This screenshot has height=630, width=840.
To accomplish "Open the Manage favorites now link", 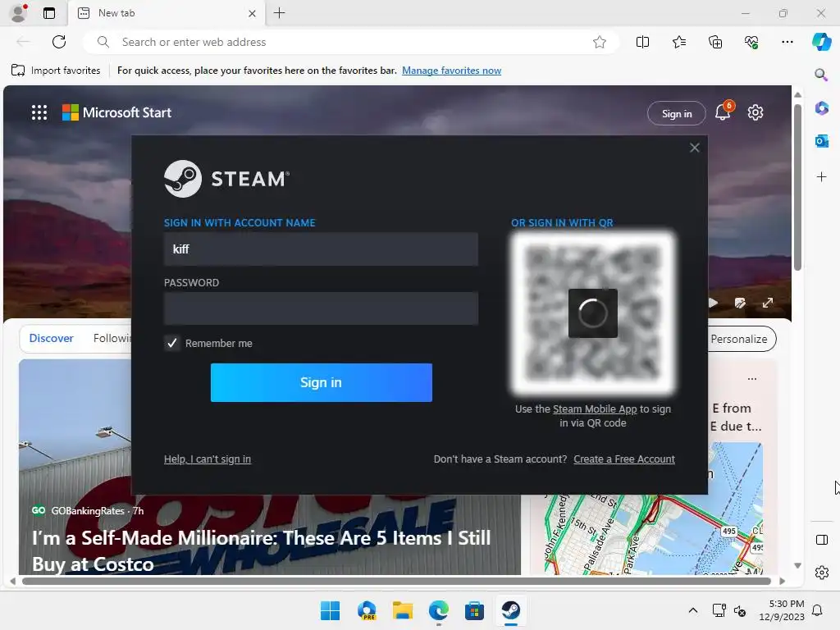I will pos(452,71).
